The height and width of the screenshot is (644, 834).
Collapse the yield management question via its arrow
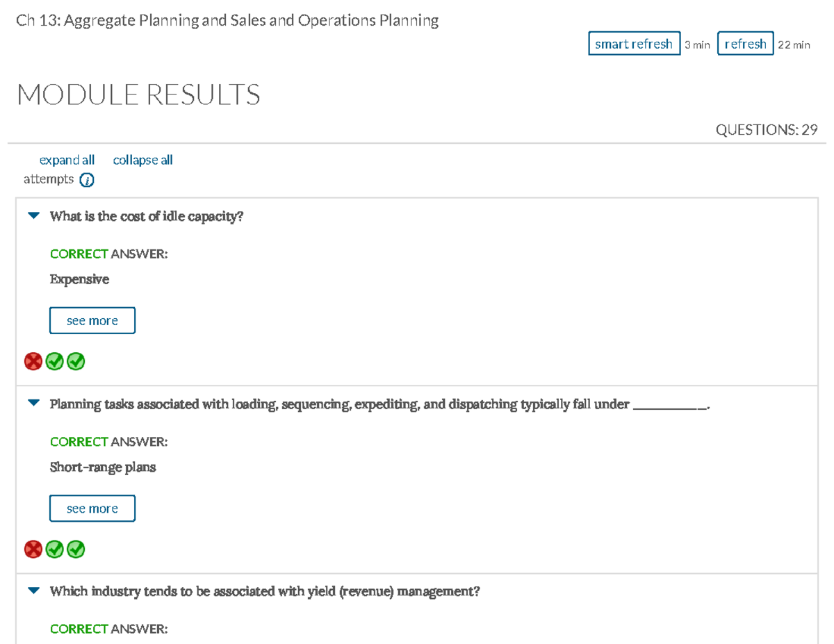(x=33, y=591)
